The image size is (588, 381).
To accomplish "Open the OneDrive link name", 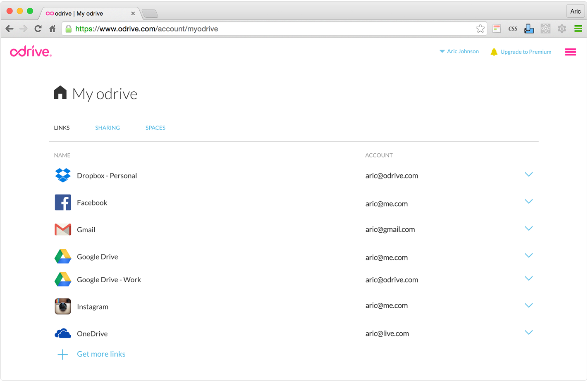I will coord(92,333).
